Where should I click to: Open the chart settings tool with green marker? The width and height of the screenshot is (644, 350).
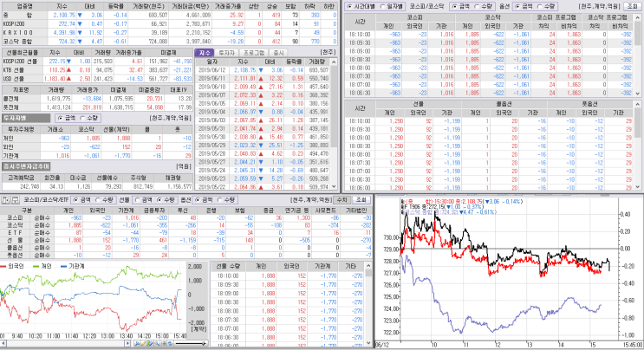pyautogui.click(x=150, y=343)
